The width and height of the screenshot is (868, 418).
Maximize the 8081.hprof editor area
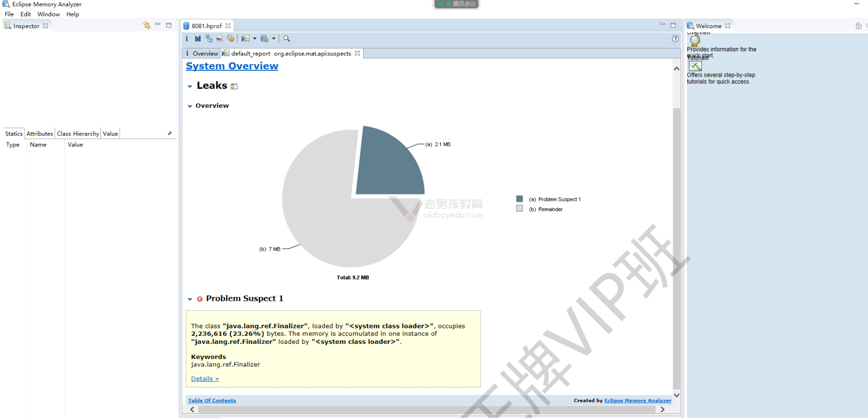673,25
